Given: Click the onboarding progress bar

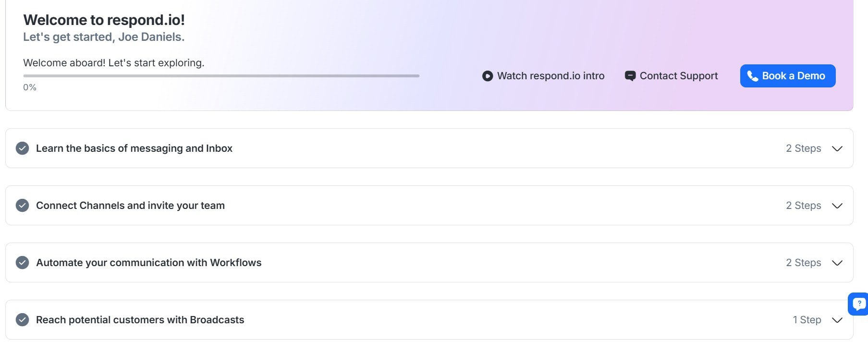Looking at the screenshot, I should (221, 75).
